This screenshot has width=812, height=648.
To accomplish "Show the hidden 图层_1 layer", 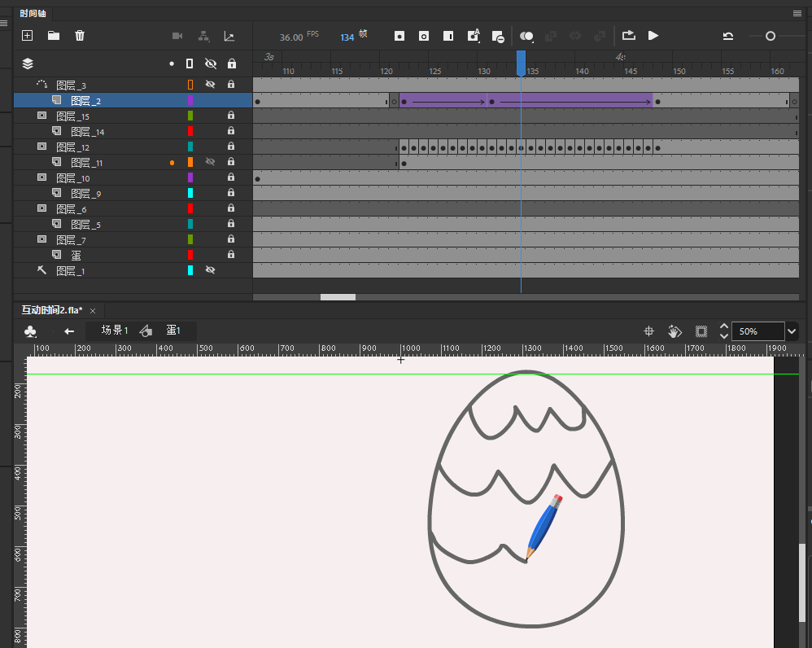I will (210, 270).
